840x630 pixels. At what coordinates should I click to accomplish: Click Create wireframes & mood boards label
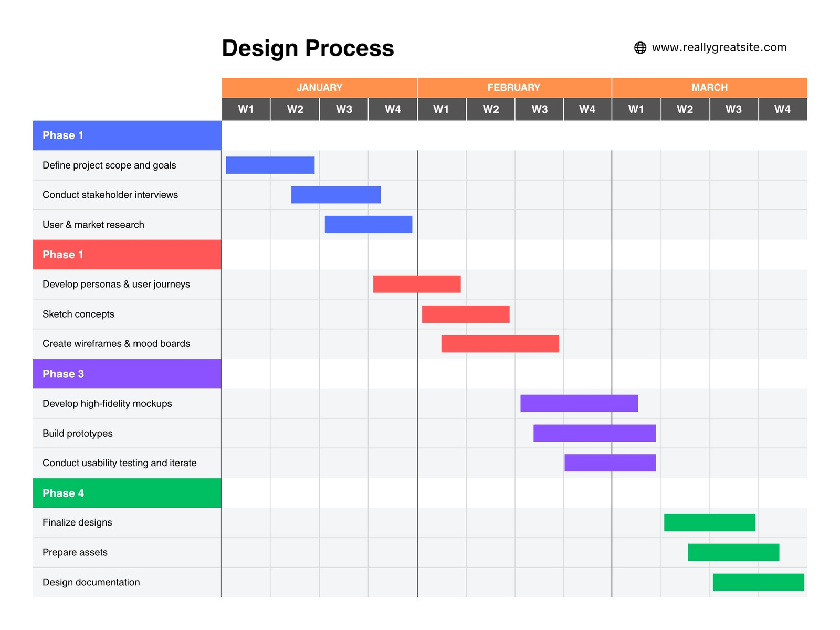pyautogui.click(x=117, y=344)
